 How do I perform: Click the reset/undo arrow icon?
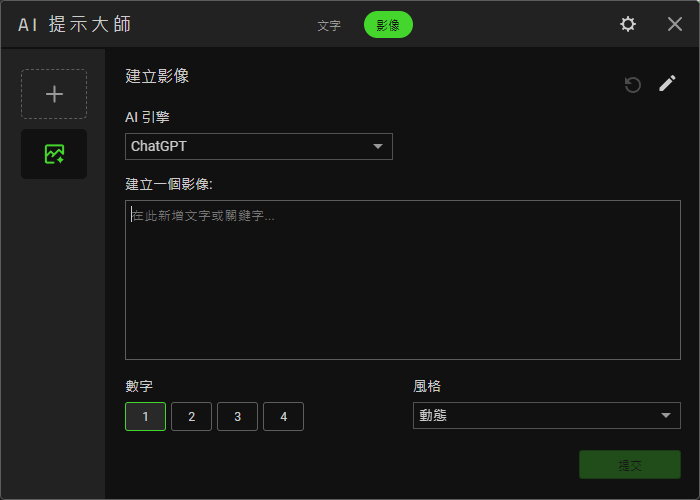[633, 84]
